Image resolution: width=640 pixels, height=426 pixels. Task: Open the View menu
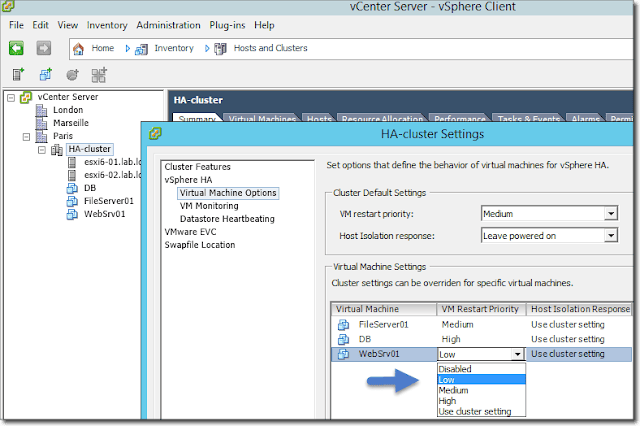[67, 25]
